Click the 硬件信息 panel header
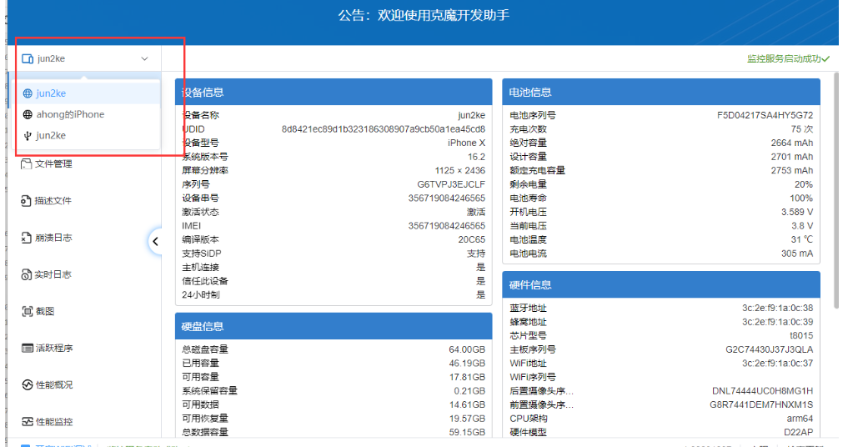This screenshot has height=447, width=868. pos(661,284)
